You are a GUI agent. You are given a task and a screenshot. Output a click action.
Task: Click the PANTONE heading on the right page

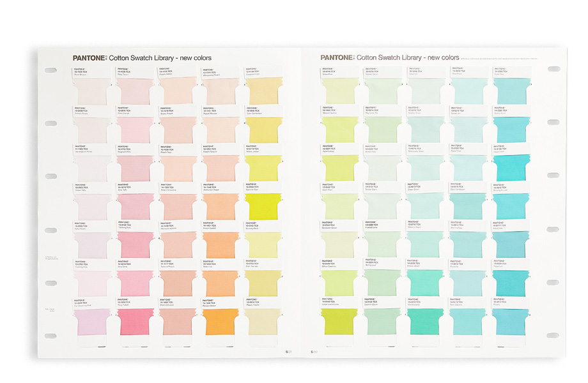[336, 57]
